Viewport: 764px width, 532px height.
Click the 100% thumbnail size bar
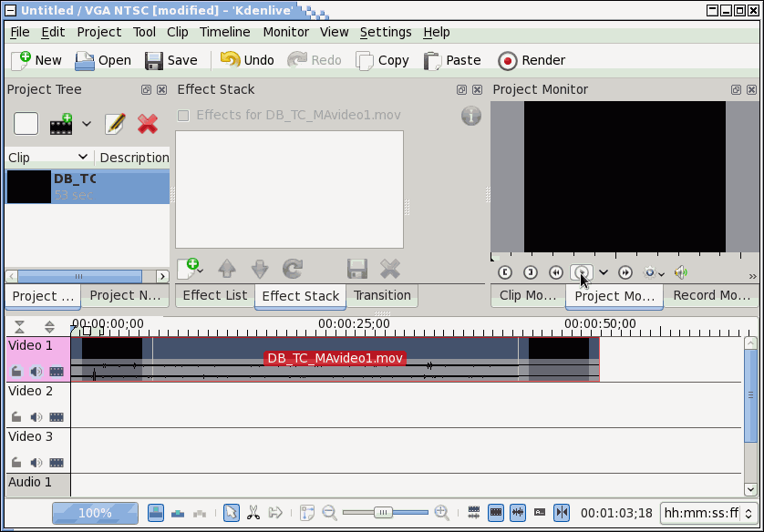(x=95, y=513)
